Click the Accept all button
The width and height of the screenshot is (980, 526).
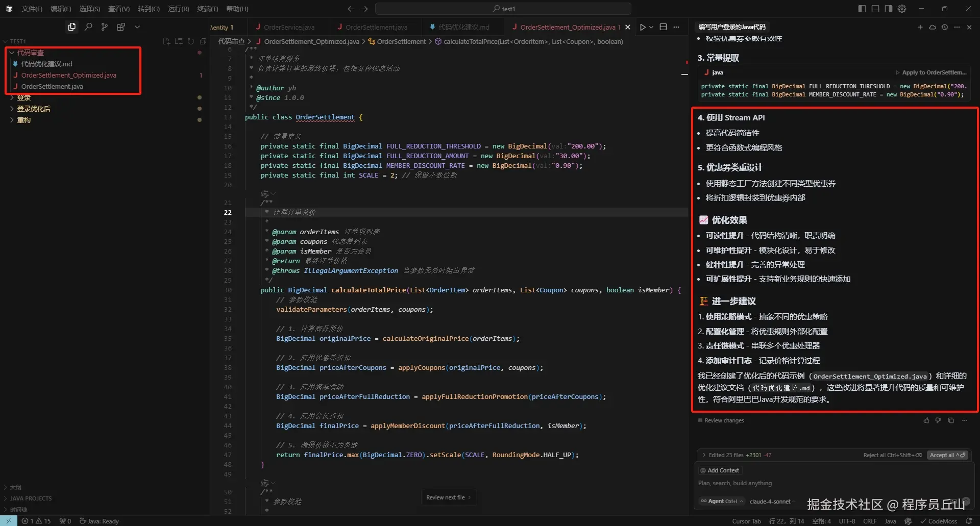947,455
